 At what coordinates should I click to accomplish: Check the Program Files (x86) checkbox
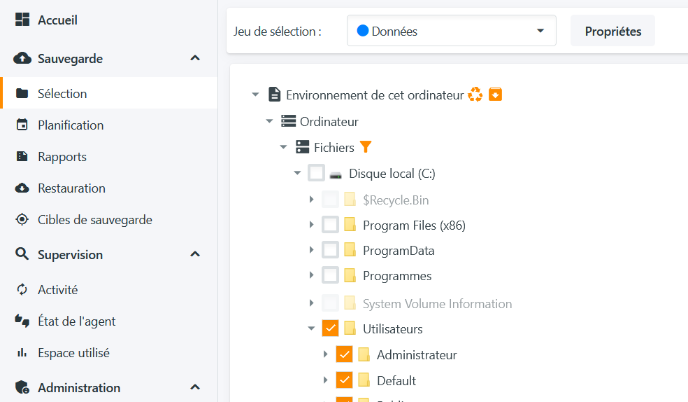click(x=330, y=225)
